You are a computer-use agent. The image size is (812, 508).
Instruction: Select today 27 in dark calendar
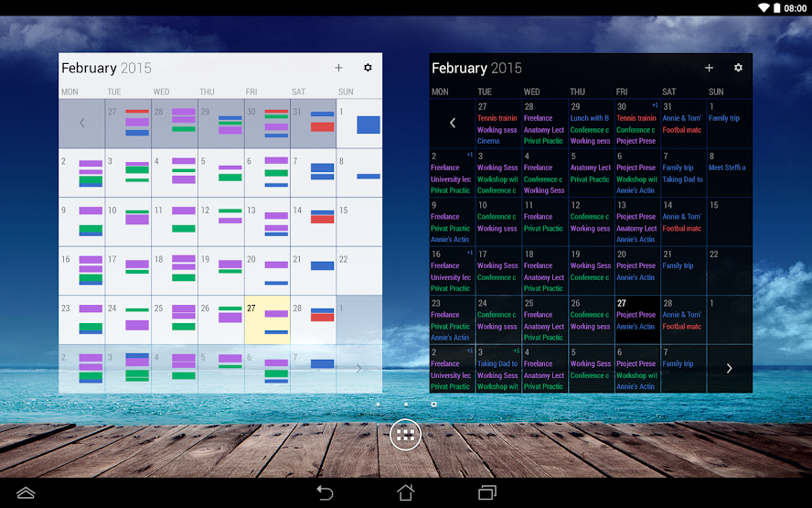(x=637, y=319)
